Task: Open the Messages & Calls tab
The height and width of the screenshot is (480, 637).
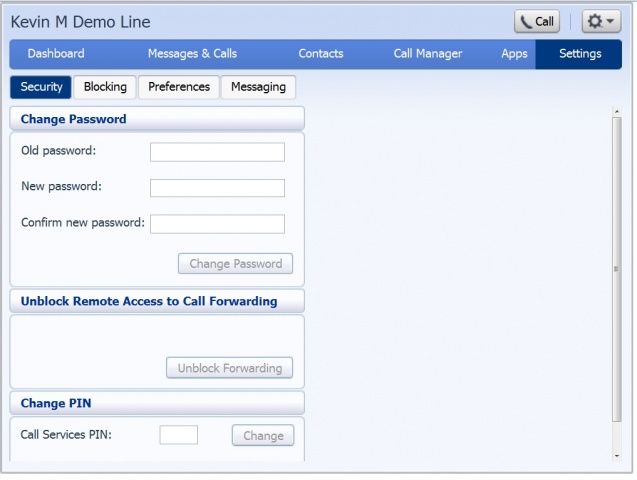Action: click(192, 54)
